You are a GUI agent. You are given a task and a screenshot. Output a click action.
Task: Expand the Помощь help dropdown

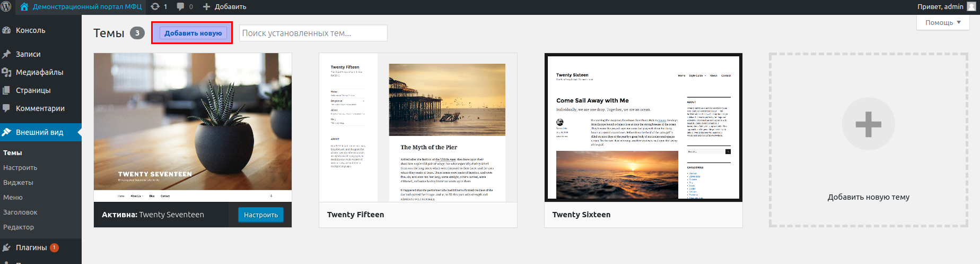click(943, 22)
